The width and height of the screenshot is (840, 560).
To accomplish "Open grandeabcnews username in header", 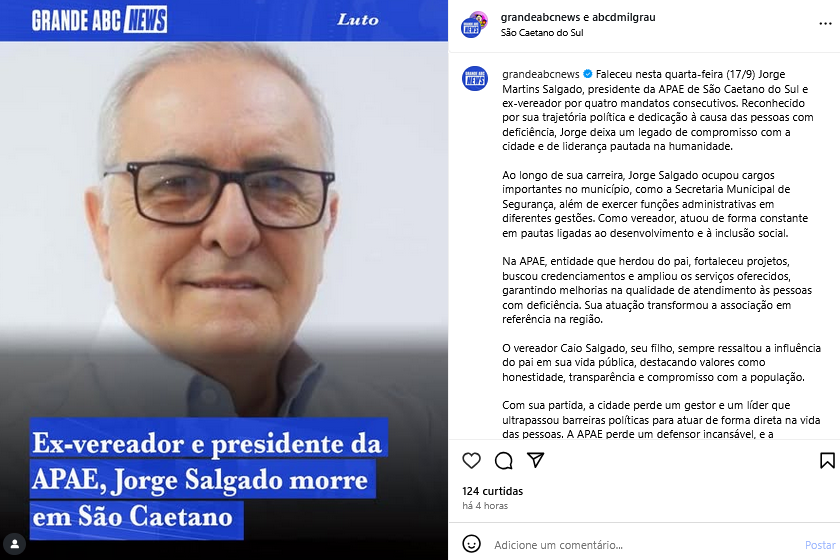I will click(x=540, y=17).
